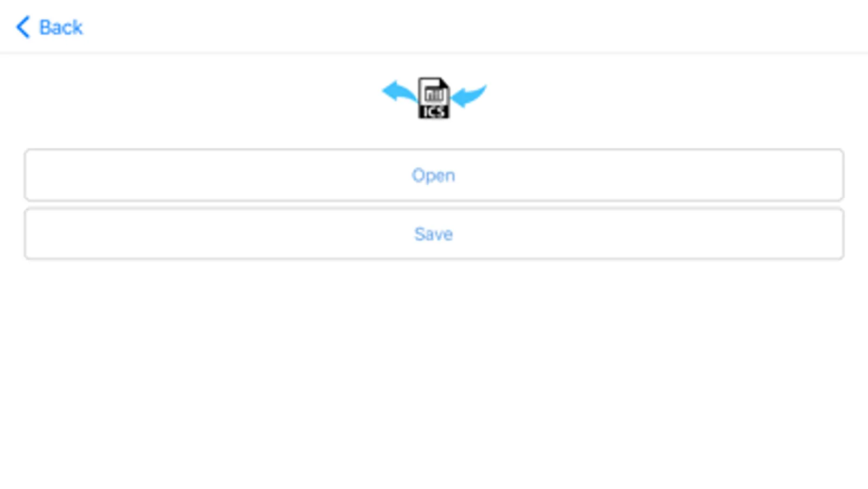
Task: Click the word Open in the first button
Action: [x=433, y=175]
